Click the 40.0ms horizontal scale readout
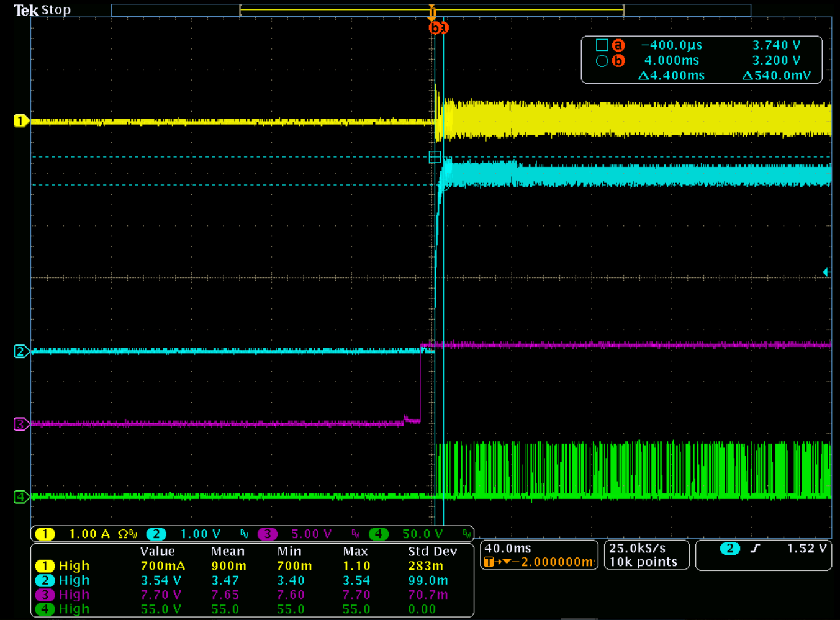The width and height of the screenshot is (840, 620). coord(508,548)
